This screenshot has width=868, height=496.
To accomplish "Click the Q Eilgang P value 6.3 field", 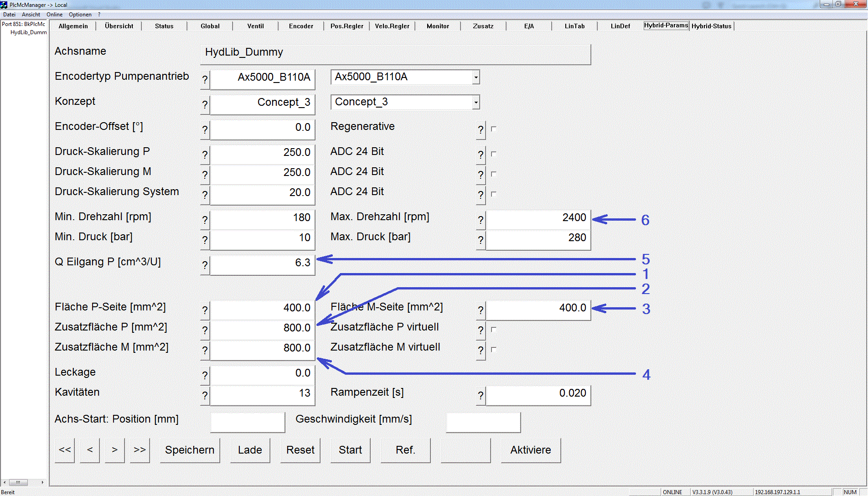I will click(262, 265).
